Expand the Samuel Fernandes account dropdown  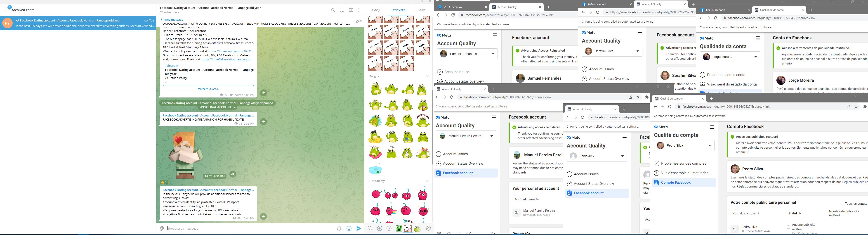click(x=467, y=54)
